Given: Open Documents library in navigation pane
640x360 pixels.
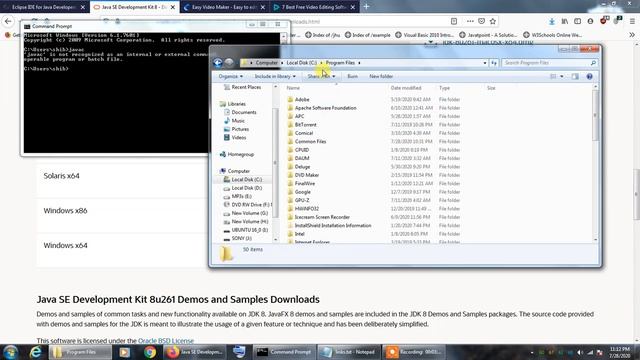Looking at the screenshot, I should point(244,112).
